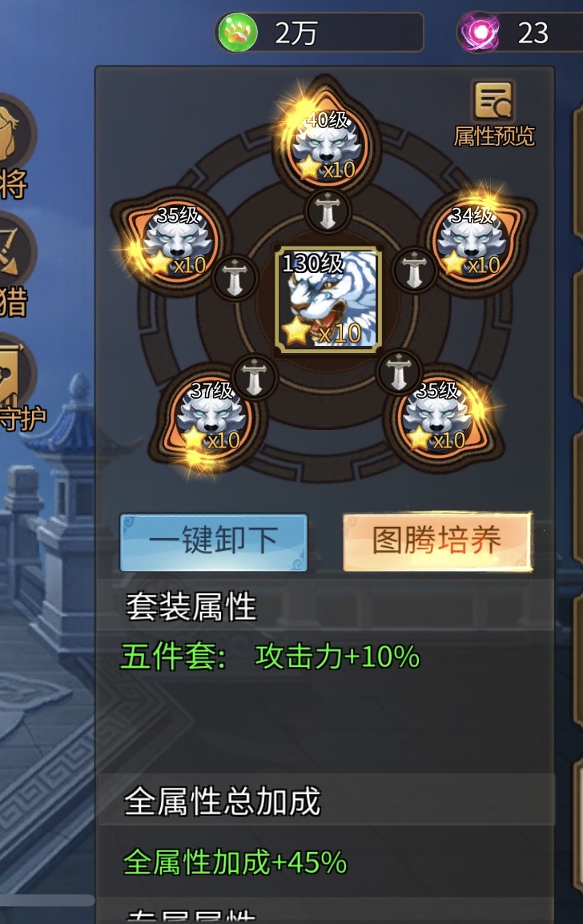Click the 五件套 攻击力+10% set bonus text
This screenshot has width=583, height=924.
click(x=270, y=657)
